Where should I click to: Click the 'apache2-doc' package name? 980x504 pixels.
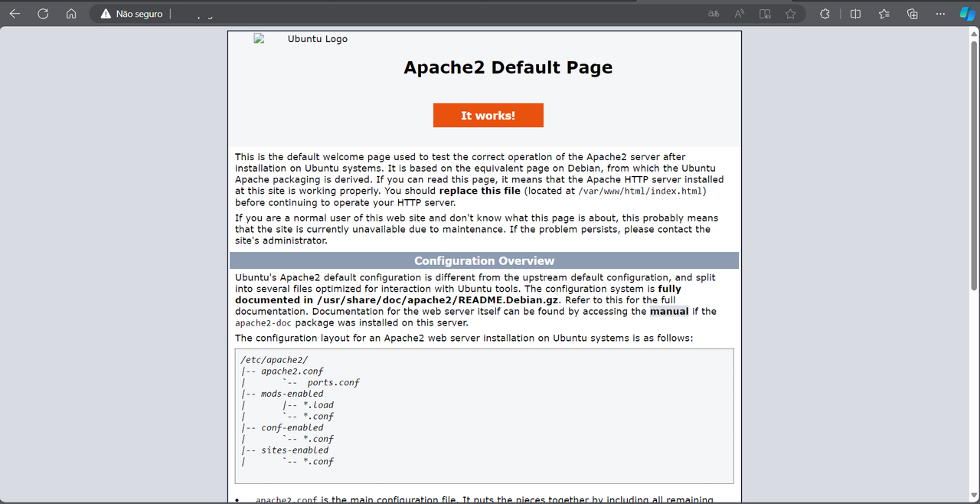click(265, 323)
